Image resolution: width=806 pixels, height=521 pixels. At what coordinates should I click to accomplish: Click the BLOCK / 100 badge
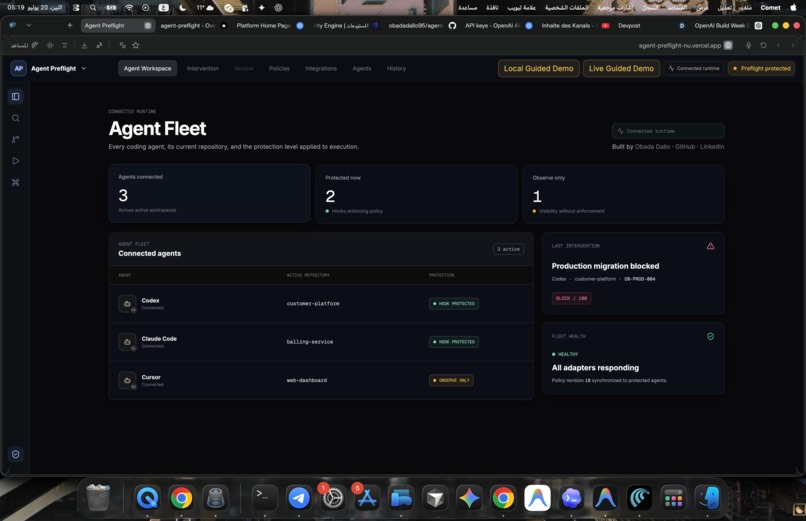[x=571, y=298]
